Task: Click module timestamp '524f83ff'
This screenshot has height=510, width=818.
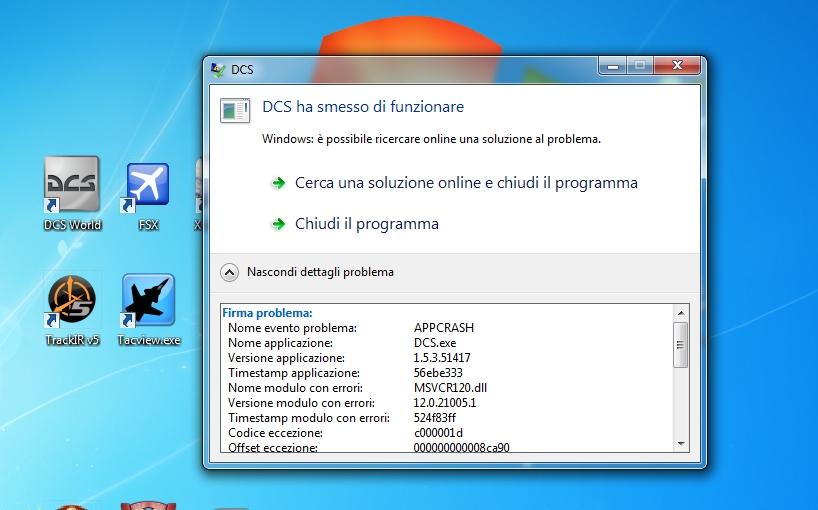Action: point(435,418)
